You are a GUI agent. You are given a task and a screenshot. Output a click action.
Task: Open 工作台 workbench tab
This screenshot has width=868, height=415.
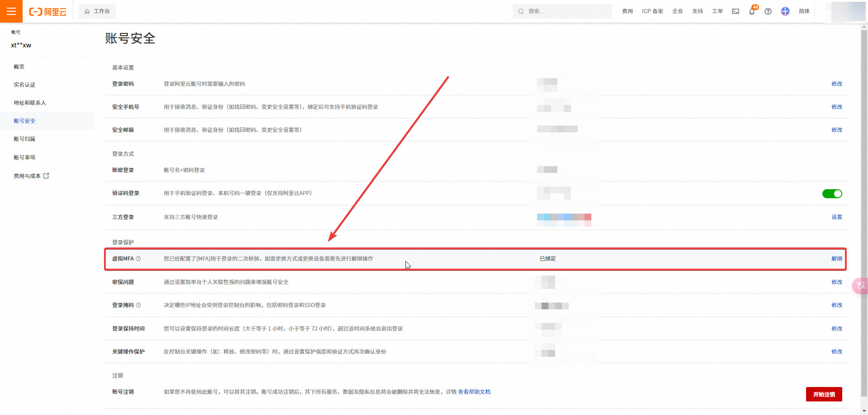(97, 11)
